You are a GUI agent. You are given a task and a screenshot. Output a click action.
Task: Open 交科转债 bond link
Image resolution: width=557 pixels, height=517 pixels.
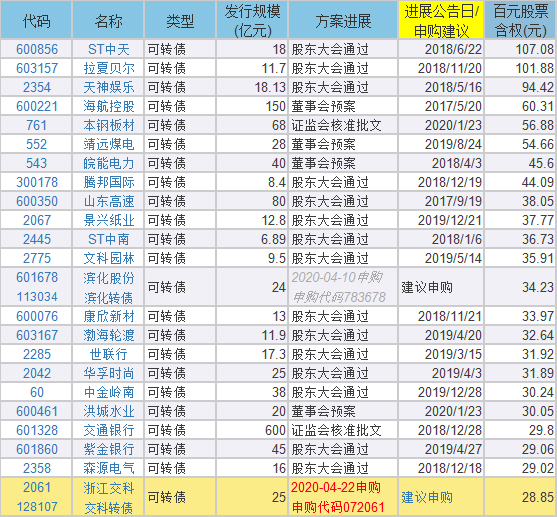109,507
